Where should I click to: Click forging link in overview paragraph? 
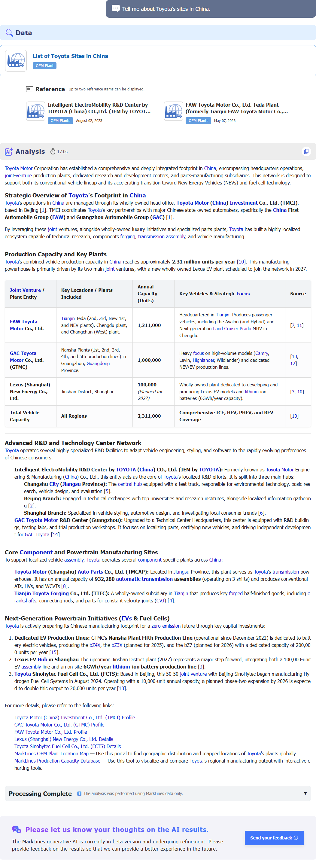coord(128,236)
